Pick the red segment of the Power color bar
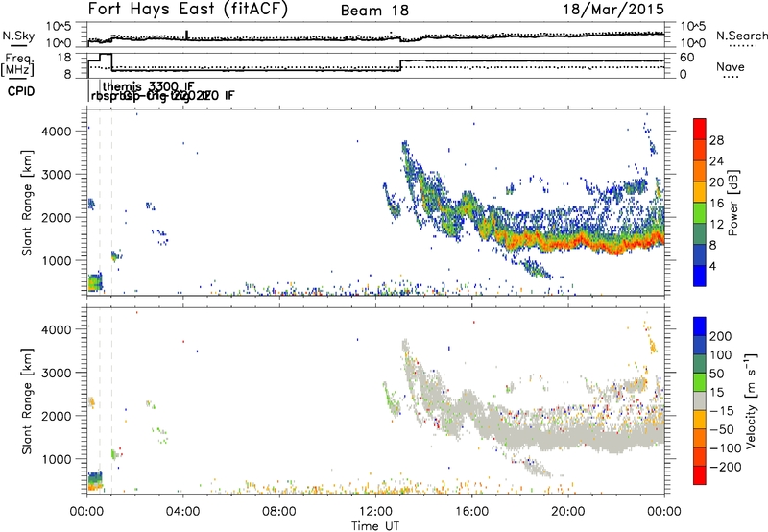Screen dimensions: 768x532 tap(700, 129)
